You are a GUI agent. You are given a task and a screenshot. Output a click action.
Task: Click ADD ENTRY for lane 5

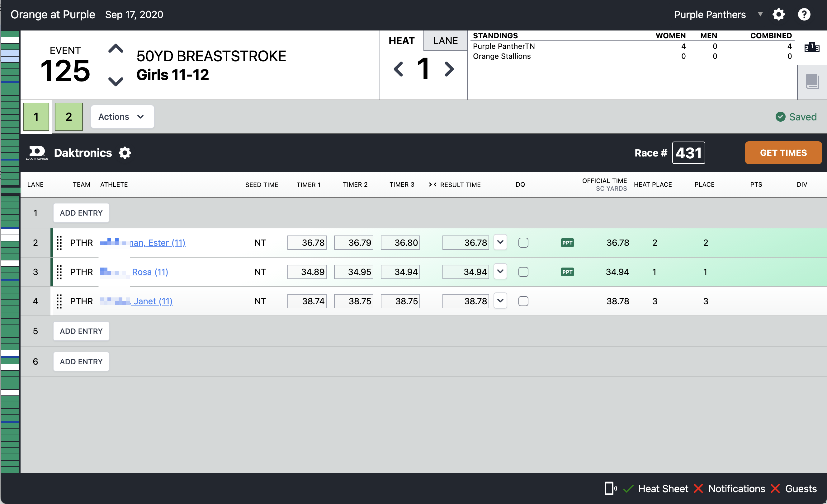[x=81, y=331]
